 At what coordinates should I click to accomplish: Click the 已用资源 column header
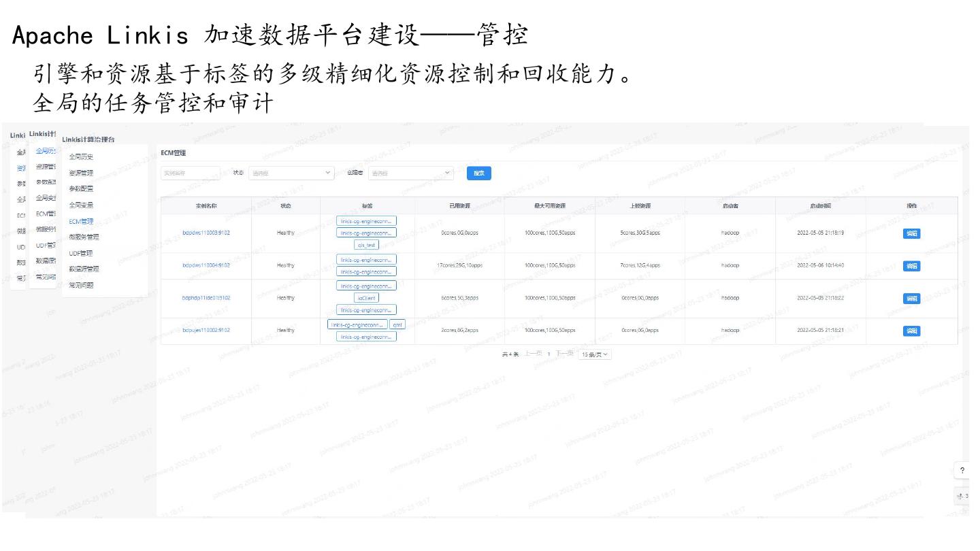coord(460,205)
